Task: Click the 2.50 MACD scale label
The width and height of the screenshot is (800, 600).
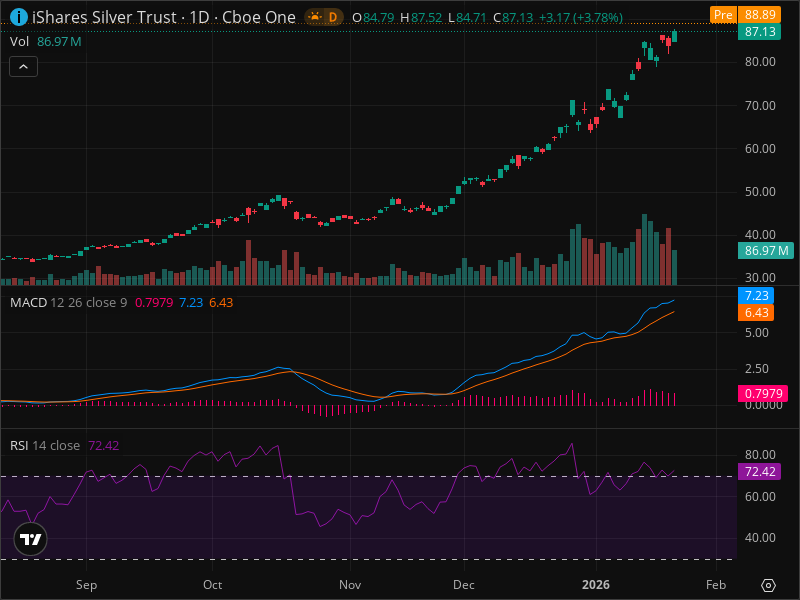Action: pos(757,369)
